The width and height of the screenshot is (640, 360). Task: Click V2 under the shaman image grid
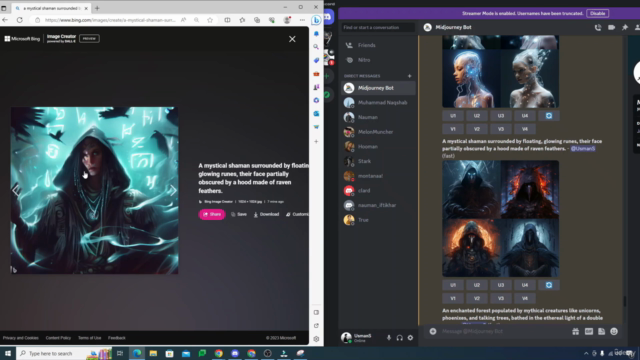point(477,298)
